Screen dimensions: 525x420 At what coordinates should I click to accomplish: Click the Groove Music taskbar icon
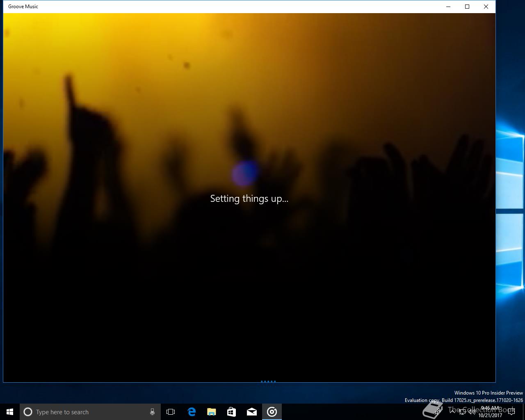coord(272,412)
